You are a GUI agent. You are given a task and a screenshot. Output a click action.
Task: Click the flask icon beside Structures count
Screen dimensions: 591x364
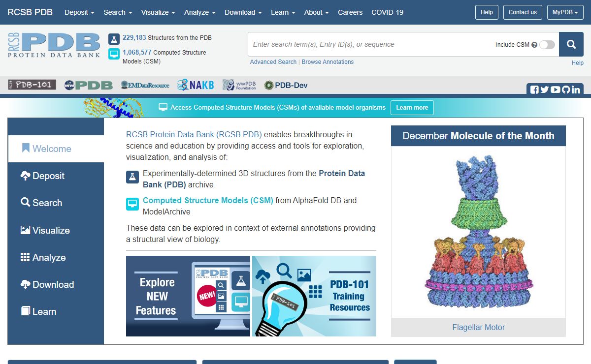(114, 39)
